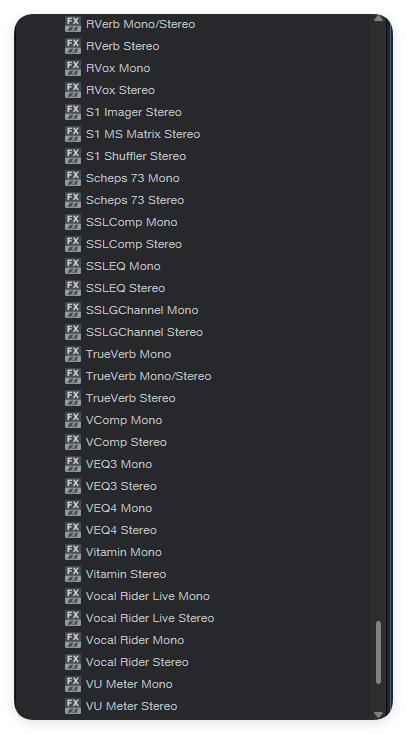Image resolution: width=407 pixels, height=734 pixels.
Task: Select Vocal Rider Stereo entry
Action: point(137,662)
